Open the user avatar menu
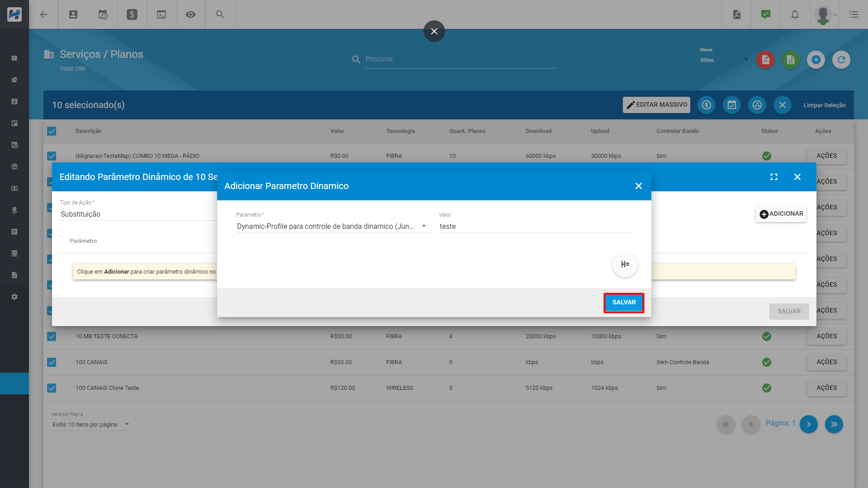Viewport: 868px width, 488px height. 825,15
